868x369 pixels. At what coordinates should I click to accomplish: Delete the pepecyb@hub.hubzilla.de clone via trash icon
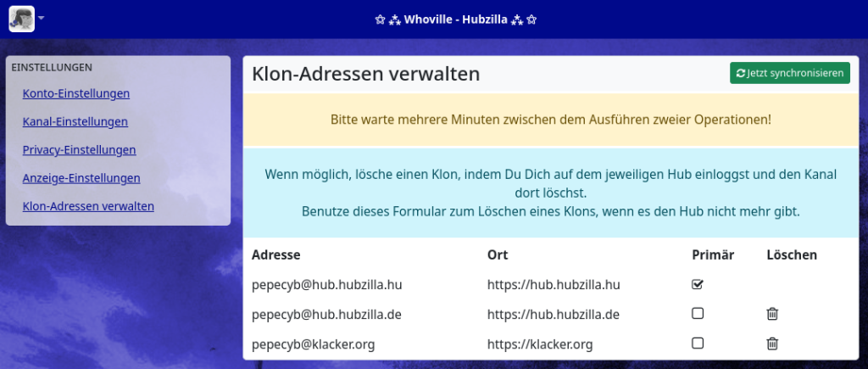coord(772,314)
